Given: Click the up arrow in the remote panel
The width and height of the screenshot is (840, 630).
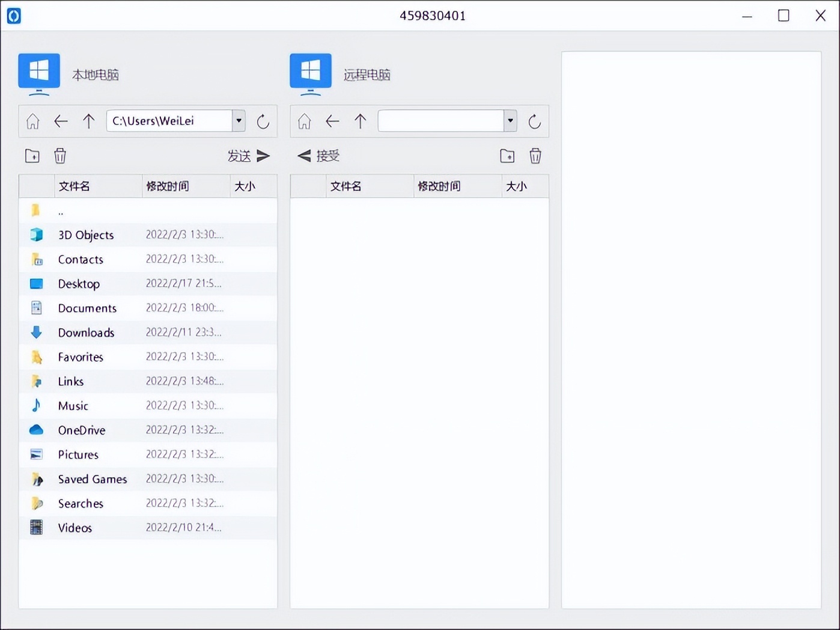Looking at the screenshot, I should click(360, 121).
